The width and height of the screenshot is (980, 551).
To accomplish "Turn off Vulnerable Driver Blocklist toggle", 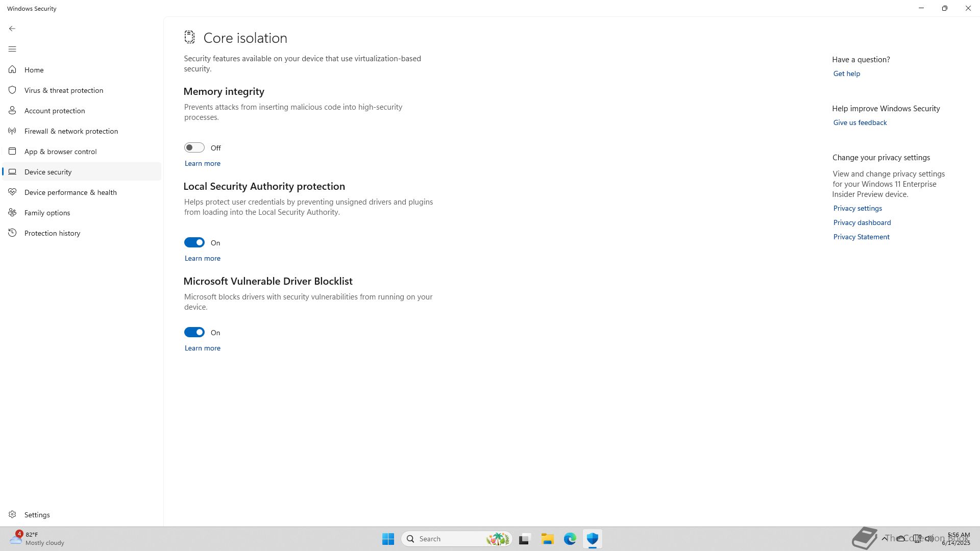I will (194, 332).
